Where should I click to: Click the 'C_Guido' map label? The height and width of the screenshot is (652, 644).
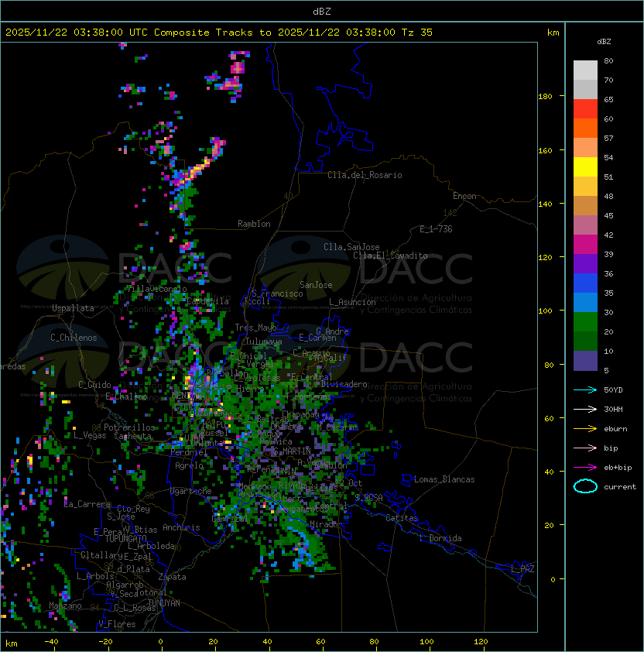pos(94,385)
